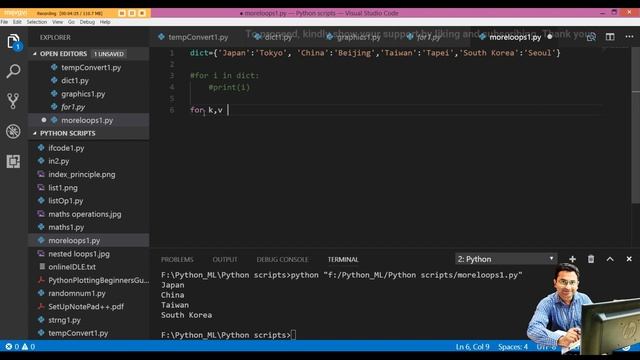Open the File menu

(x=4, y=22)
